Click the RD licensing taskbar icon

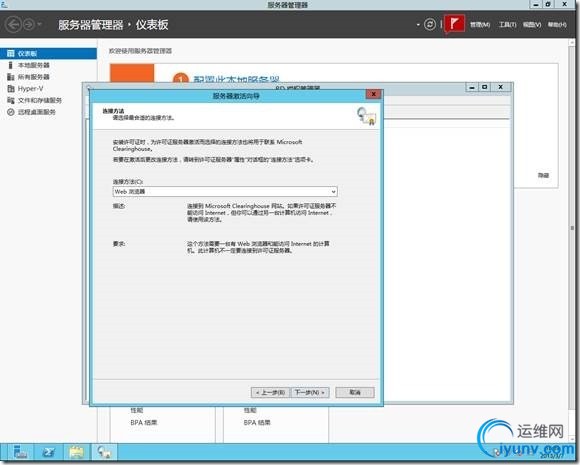coord(104,452)
